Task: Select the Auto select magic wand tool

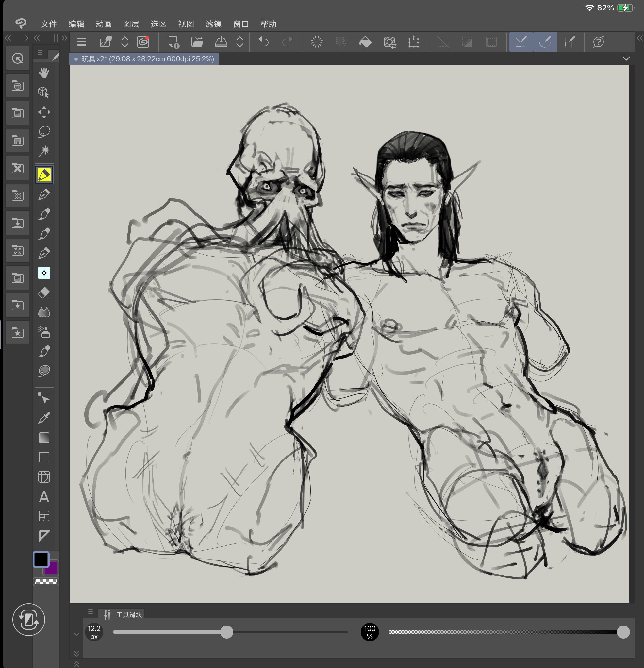Action: [x=44, y=151]
